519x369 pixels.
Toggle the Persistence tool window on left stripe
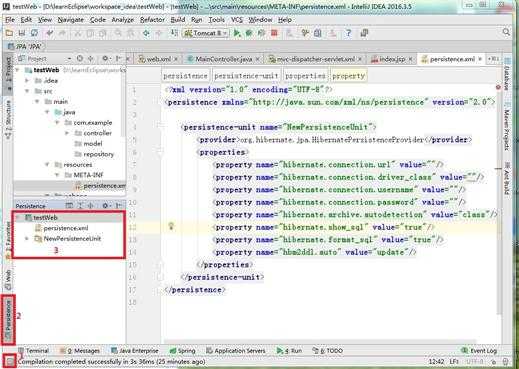click(x=9, y=320)
